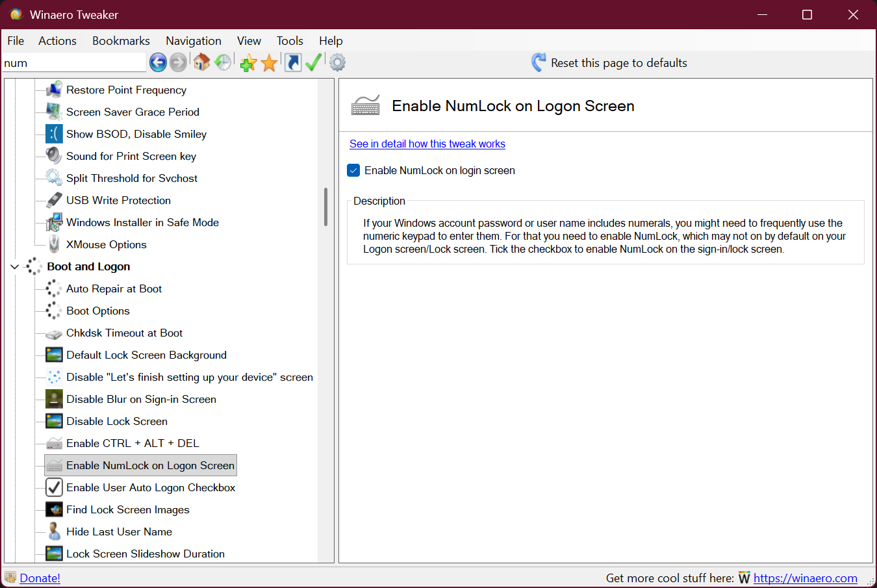Click the Enable User Auto Logon checkmark icon
The width and height of the screenshot is (877, 588).
[54, 487]
